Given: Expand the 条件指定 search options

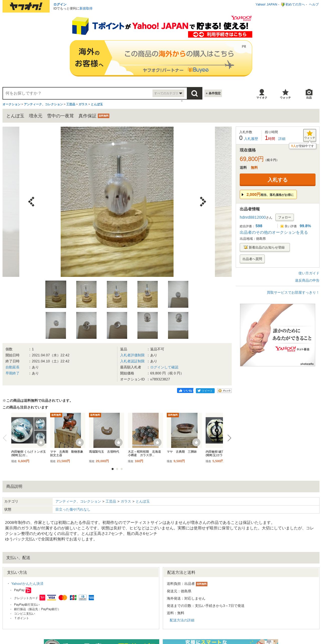Looking at the screenshot, I should pos(213,93).
